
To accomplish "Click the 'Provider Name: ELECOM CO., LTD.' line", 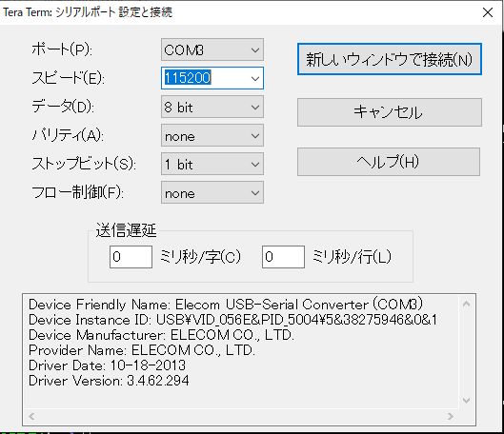I will point(142,350).
